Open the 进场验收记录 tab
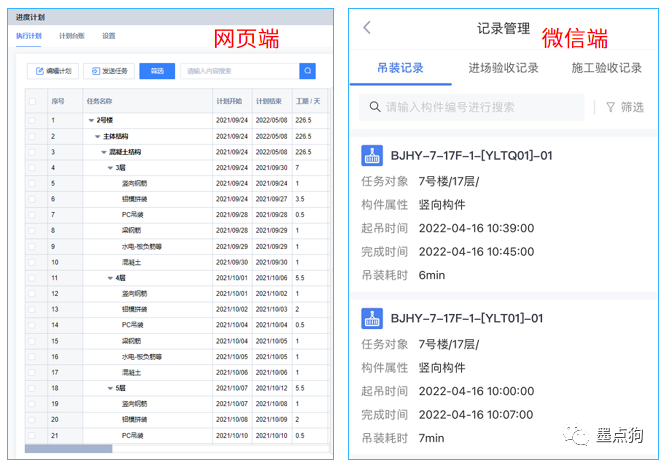 pos(503,68)
